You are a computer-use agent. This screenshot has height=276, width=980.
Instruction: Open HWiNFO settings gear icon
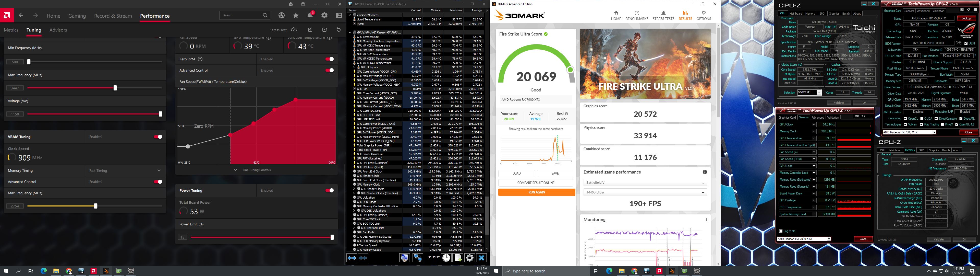click(x=469, y=258)
